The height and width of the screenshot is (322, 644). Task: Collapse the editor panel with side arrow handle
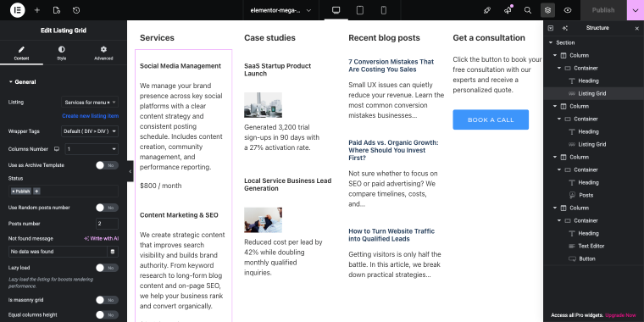click(130, 171)
